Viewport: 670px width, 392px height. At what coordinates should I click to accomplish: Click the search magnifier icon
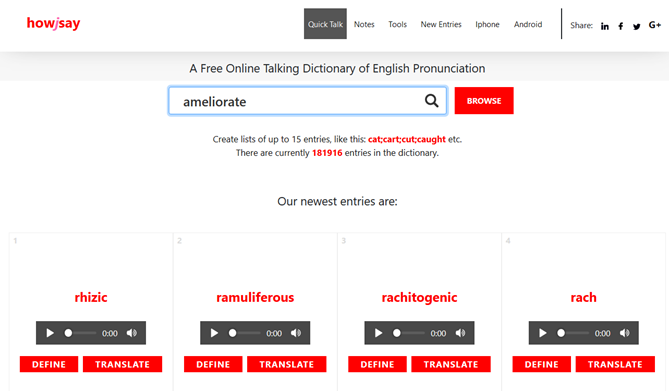click(x=432, y=101)
